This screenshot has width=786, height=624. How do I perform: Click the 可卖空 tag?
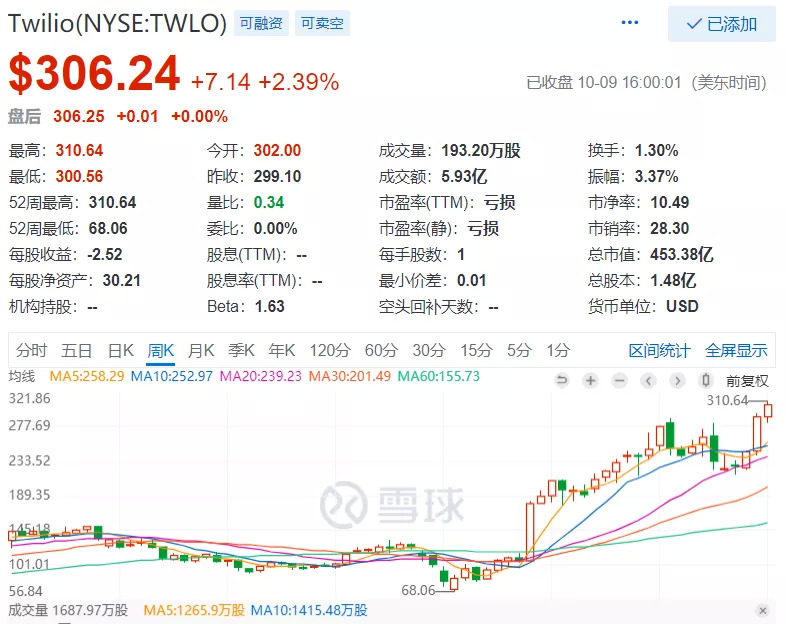(322, 23)
